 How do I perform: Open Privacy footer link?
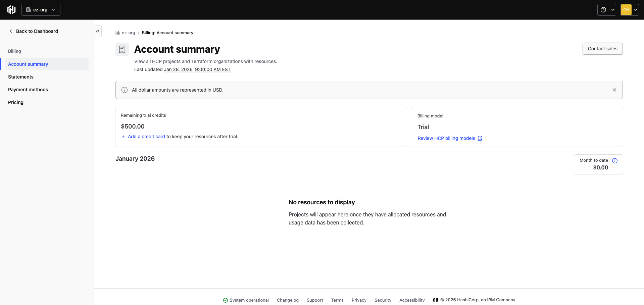(359, 300)
